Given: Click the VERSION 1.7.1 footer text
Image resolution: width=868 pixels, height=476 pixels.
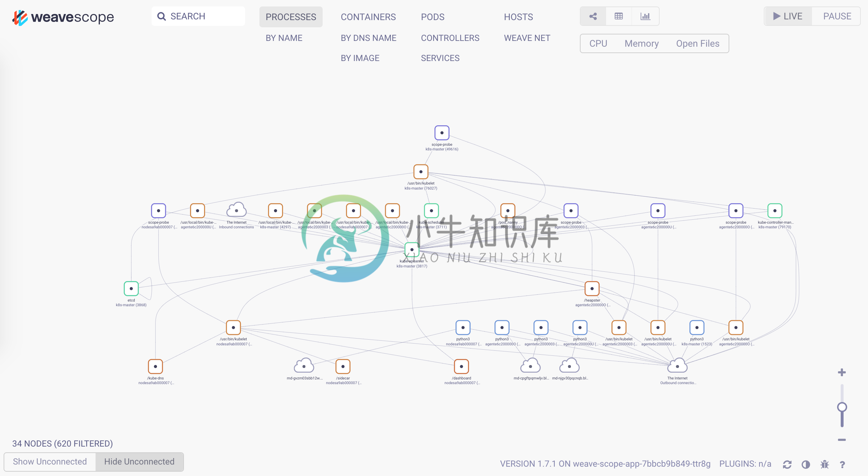Looking at the screenshot, I should point(605,464).
